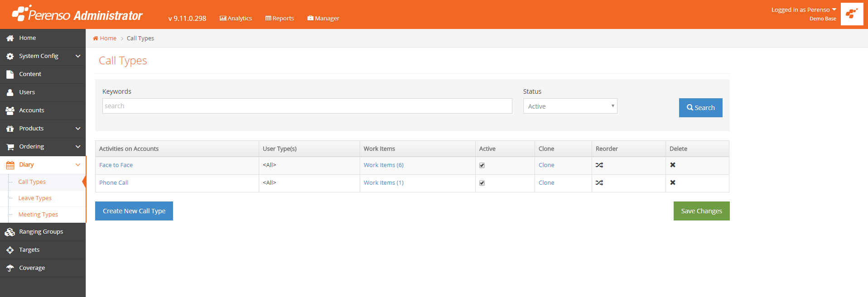The image size is (868, 297).
Task: Click the <All> user type for Phone Call
Action: click(269, 183)
